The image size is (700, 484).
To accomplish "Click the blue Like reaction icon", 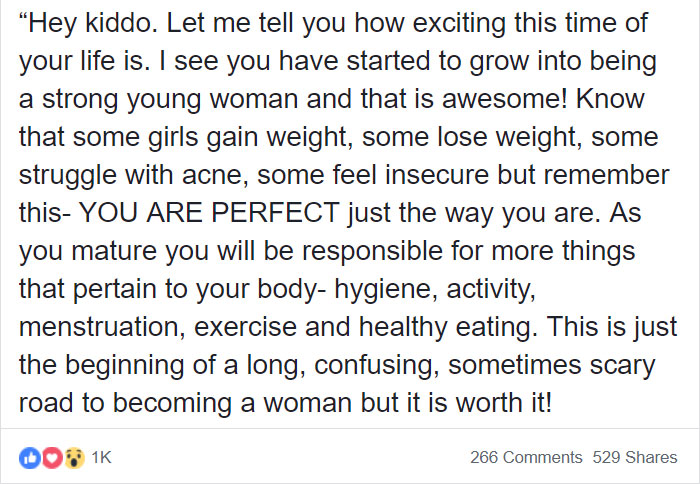I will 28,456.
